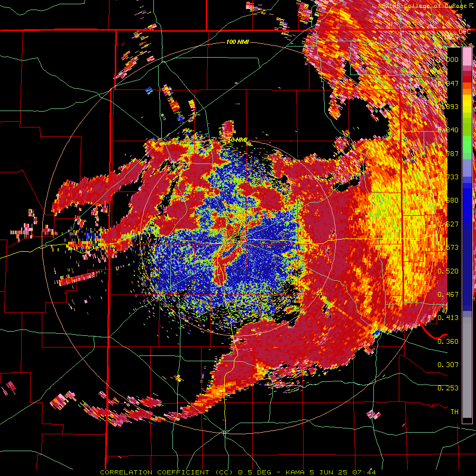Click the "DCC" label above the color scale
The width and height of the screenshot is (476, 476).
click(x=465, y=32)
